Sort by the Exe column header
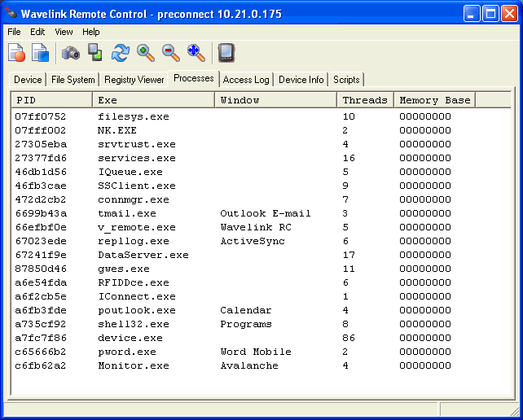The height and width of the screenshot is (420, 523). 153,100
